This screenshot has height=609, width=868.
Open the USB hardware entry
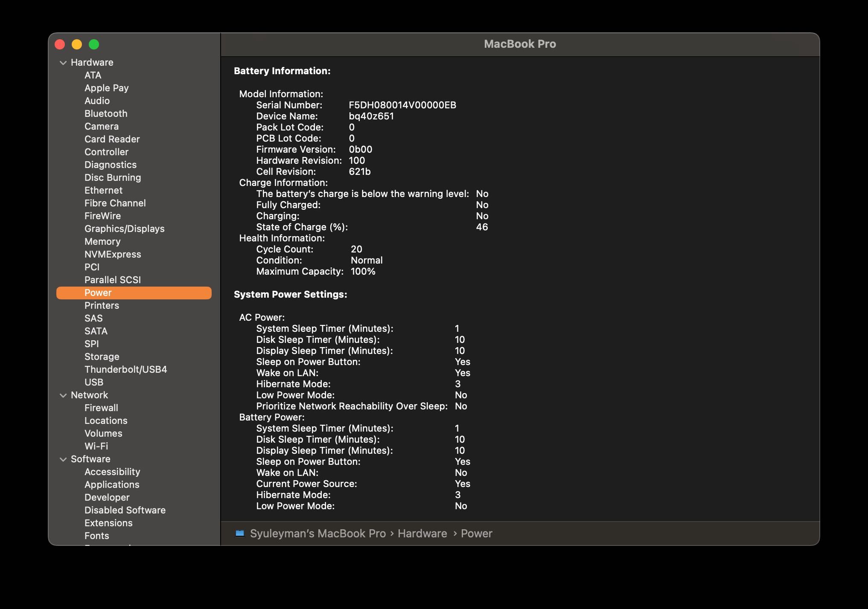[94, 382]
